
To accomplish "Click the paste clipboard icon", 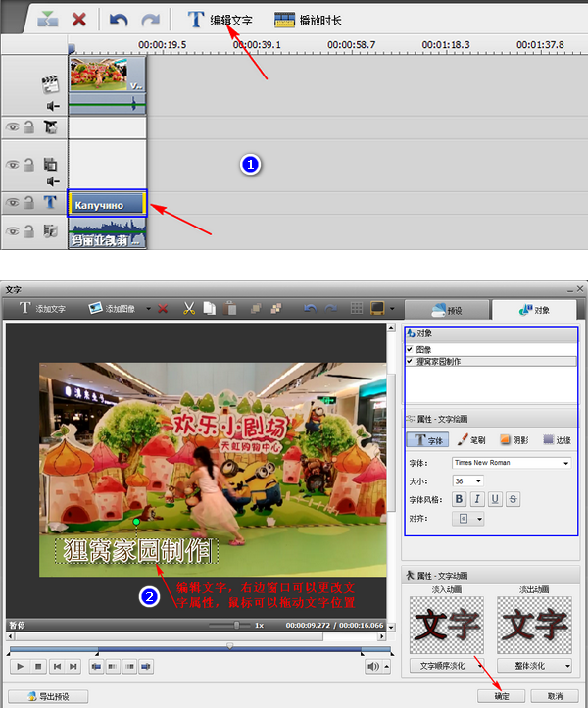I will coord(230,308).
